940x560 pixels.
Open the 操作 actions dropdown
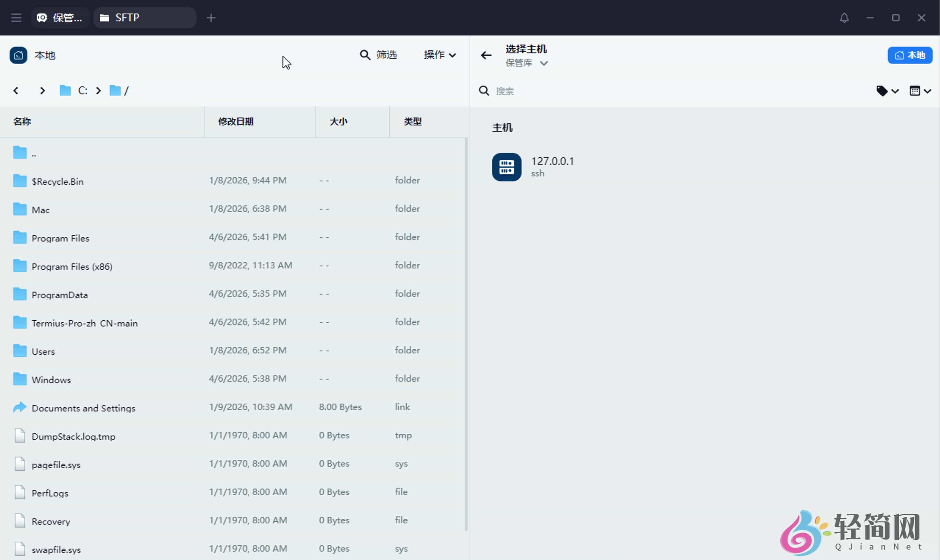click(439, 55)
